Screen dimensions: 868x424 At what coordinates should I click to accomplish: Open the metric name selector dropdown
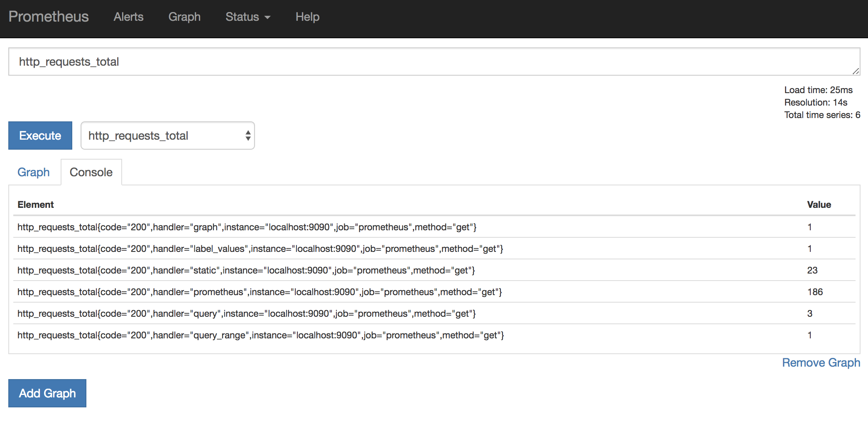click(168, 136)
